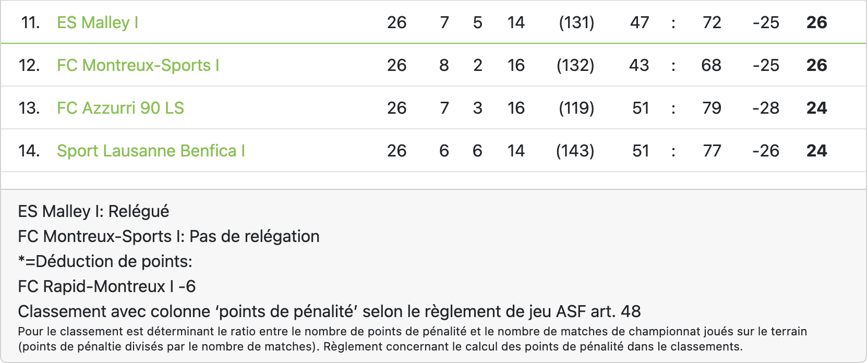The width and height of the screenshot is (868, 363).
Task: Open the Sport Lausanne Benfica I team link
Action: pos(151,151)
